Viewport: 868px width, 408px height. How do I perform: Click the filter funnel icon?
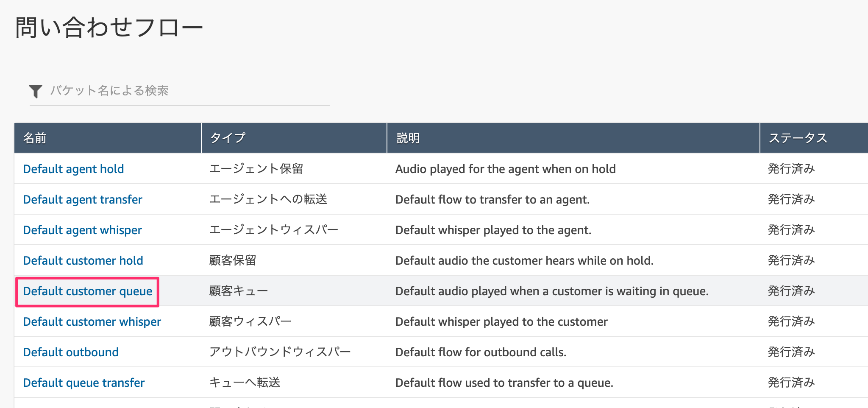[x=36, y=91]
